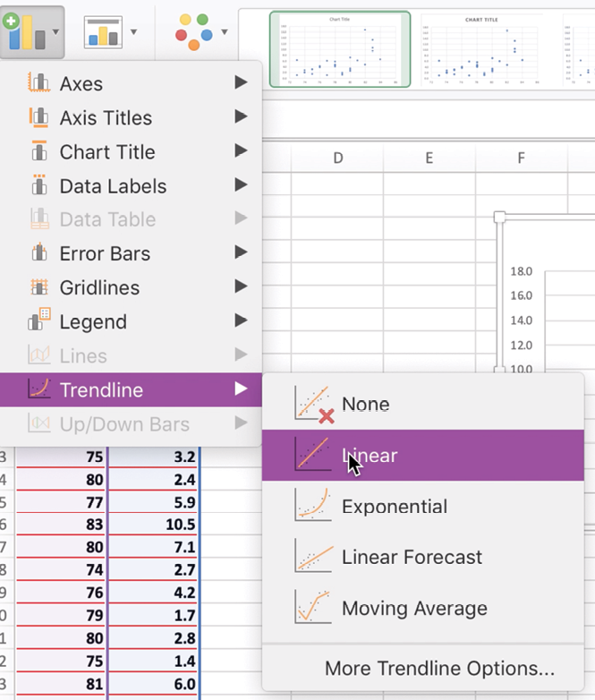Select the first chart style thumbnail
This screenshot has height=700, width=595.
340,49
